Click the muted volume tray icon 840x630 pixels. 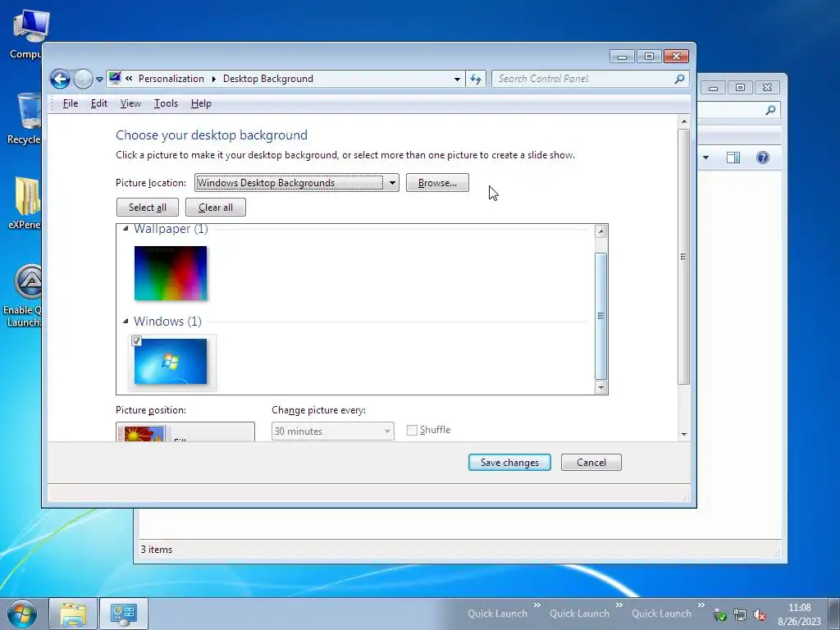[x=759, y=615]
